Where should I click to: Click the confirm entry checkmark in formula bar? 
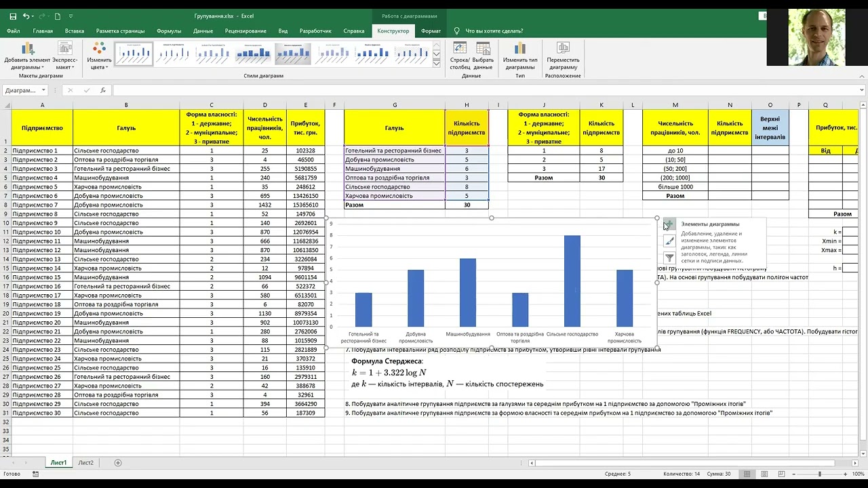click(87, 90)
